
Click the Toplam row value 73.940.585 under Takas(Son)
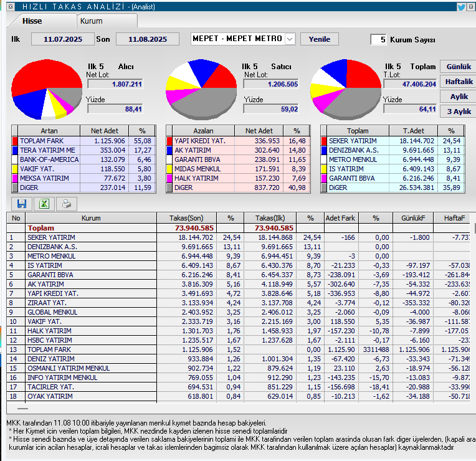point(194,228)
